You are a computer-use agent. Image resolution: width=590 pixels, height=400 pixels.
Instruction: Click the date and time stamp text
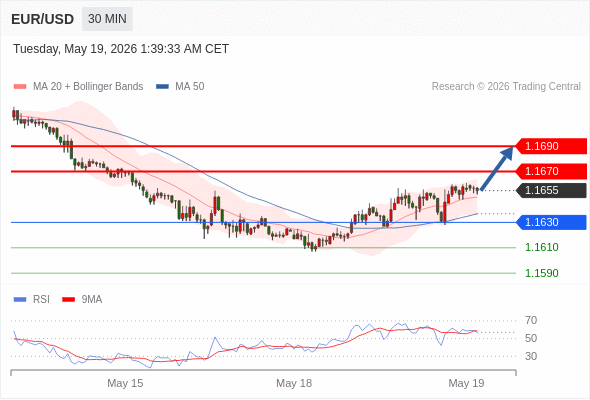tap(121, 49)
